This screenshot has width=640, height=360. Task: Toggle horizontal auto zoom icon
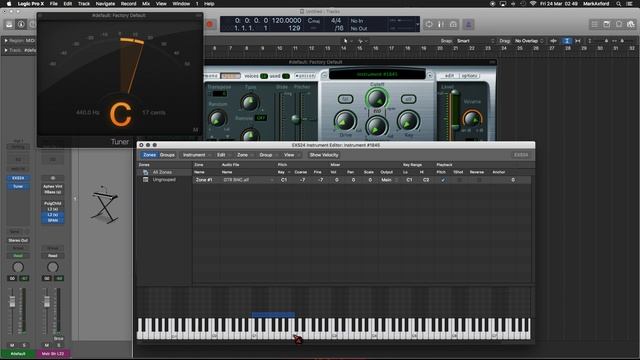(578, 41)
